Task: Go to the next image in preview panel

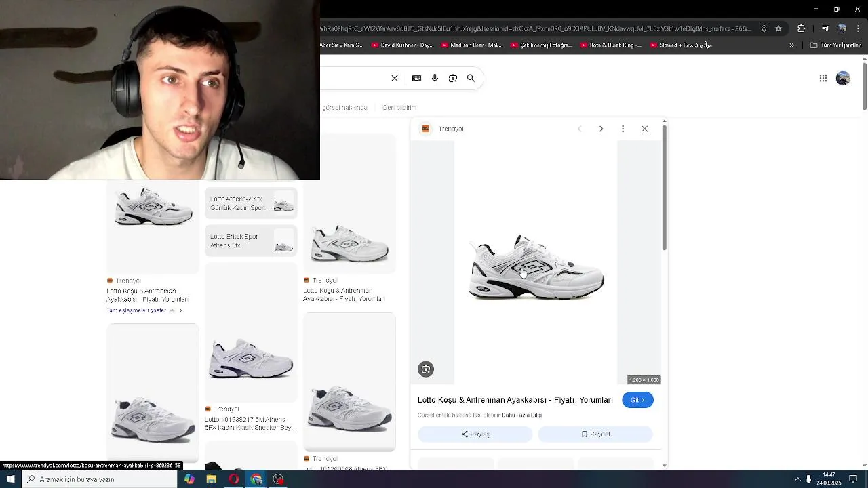Action: [x=601, y=129]
